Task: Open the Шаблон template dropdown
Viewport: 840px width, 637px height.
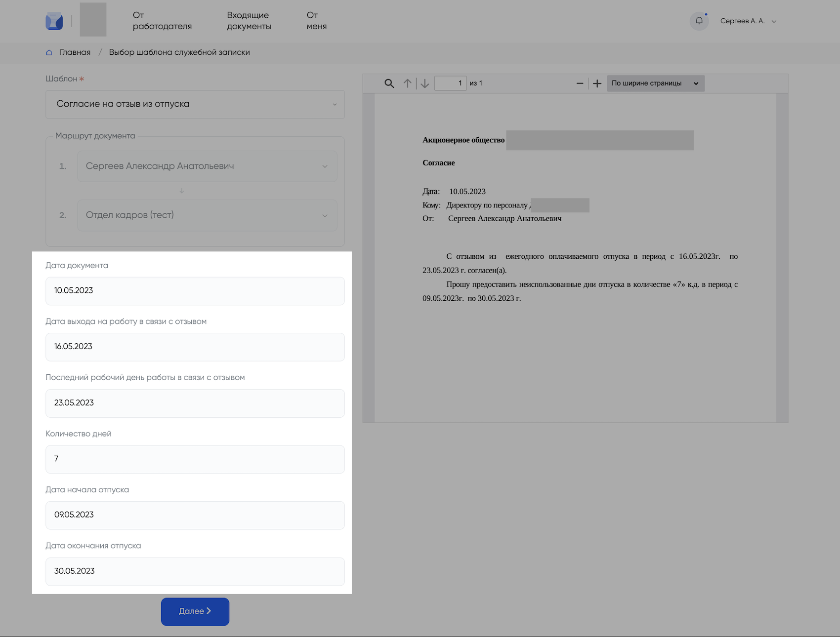Action: [195, 104]
